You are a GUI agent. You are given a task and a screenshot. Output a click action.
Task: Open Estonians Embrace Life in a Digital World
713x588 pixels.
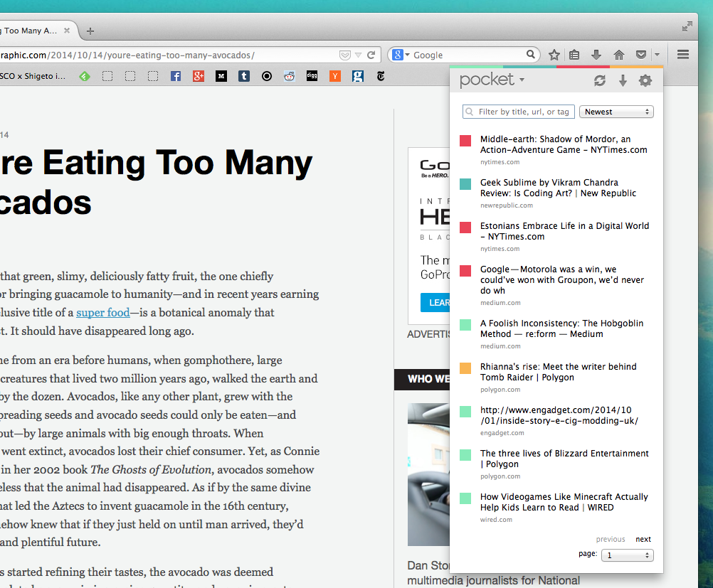(564, 231)
